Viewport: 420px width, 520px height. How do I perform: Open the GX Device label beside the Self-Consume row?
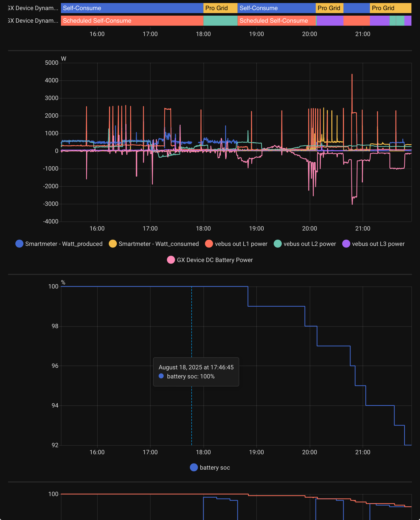pyautogui.click(x=33, y=8)
